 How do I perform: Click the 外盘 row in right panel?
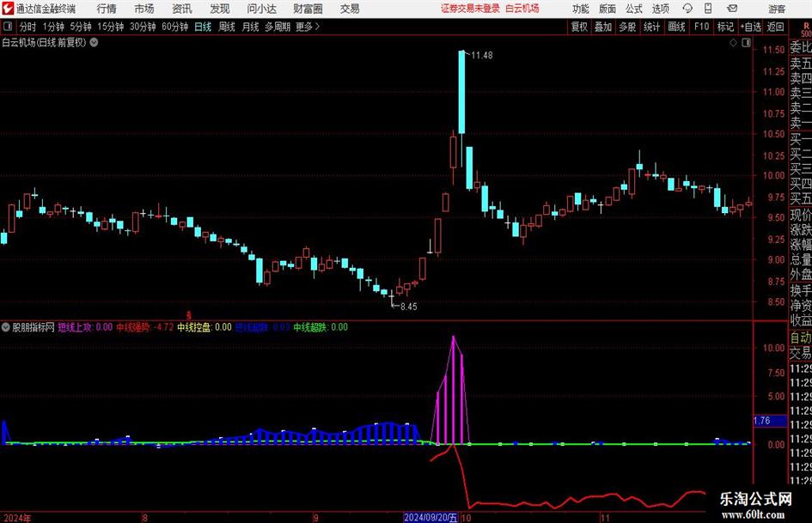801,275
